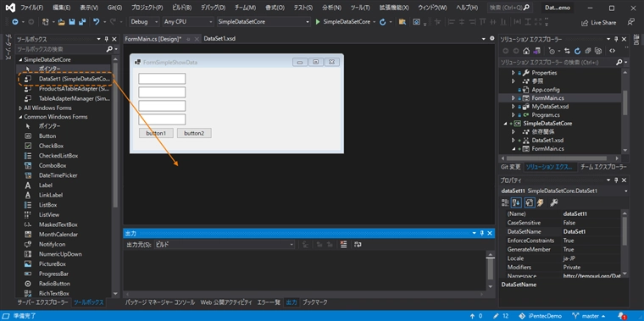This screenshot has width=644, height=321.
Task: Switch to the パッケージ マネージャー コンソール tab
Action: (160, 302)
